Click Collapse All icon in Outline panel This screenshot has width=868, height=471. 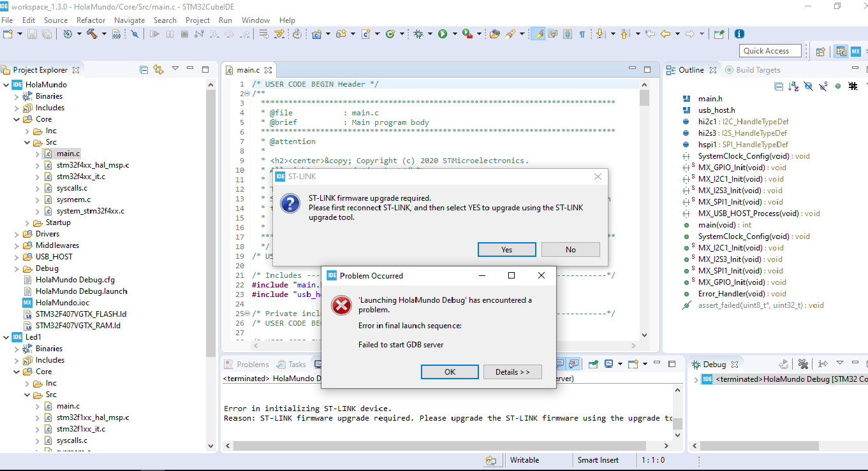(x=779, y=86)
